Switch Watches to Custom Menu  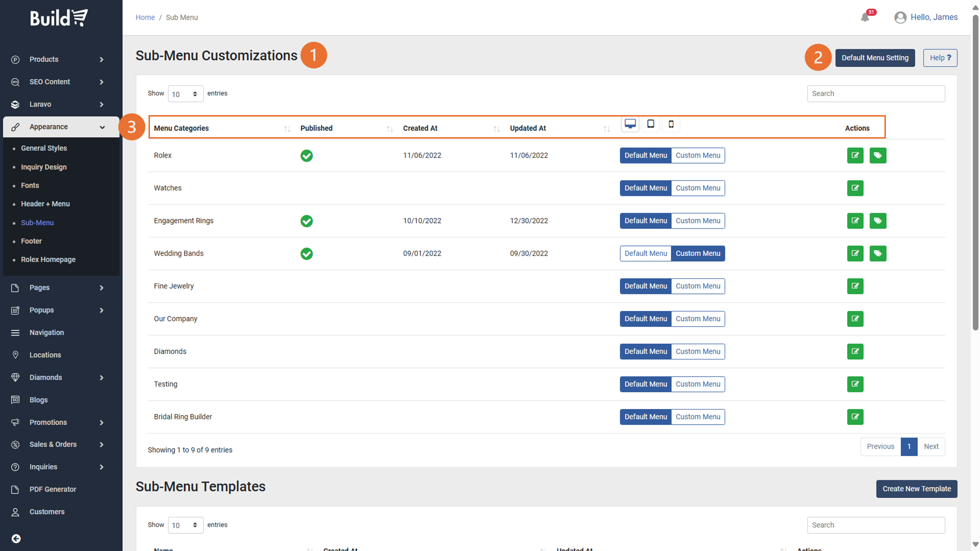pos(698,188)
